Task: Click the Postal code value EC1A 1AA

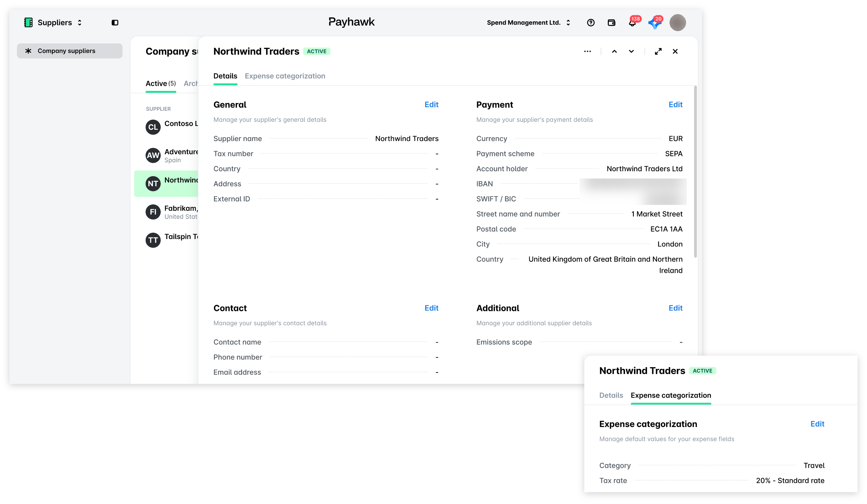Action: [666, 229]
